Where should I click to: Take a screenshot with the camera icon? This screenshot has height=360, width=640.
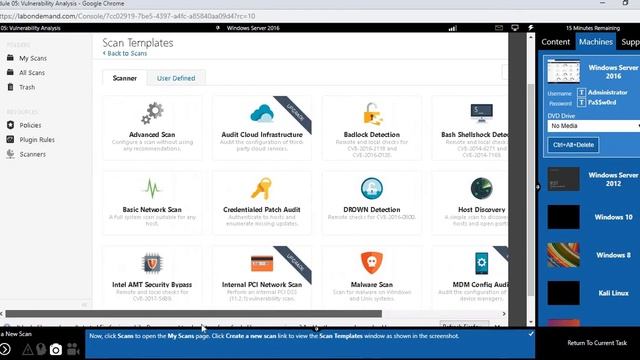click(x=56, y=349)
